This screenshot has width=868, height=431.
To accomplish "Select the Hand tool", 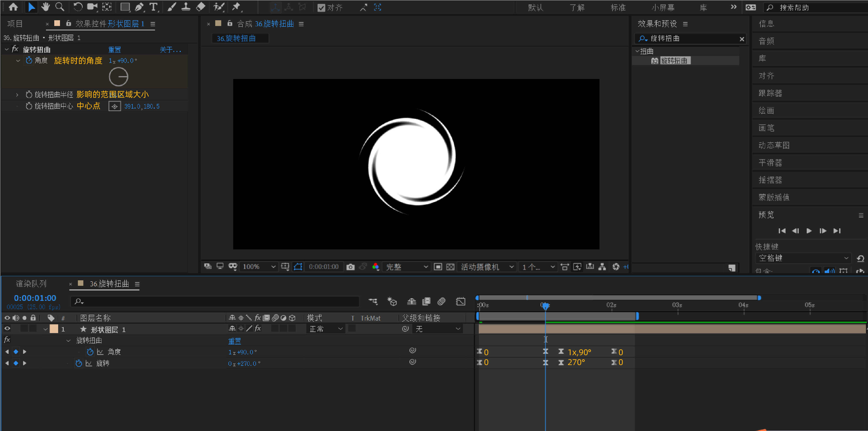I will (x=45, y=7).
